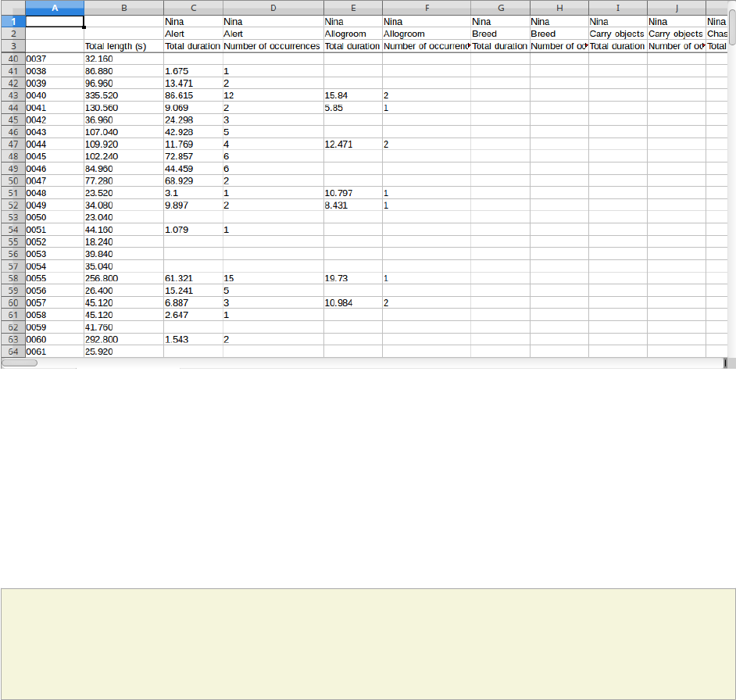
Task: Click cell value 1.675
Action: tap(194, 71)
